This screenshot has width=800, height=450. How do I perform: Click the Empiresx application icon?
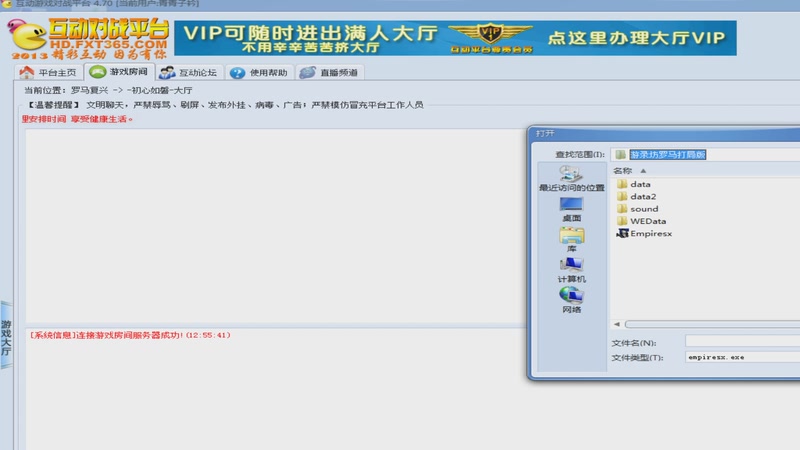(x=622, y=233)
